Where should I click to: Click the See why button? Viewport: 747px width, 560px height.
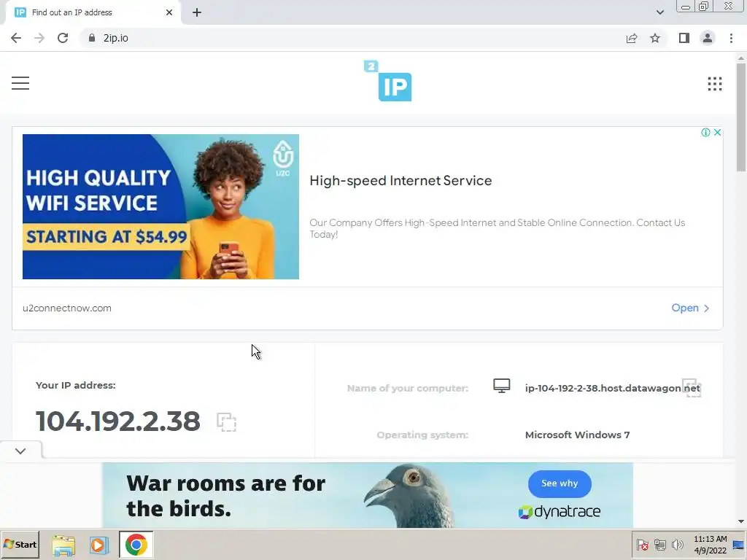click(560, 483)
